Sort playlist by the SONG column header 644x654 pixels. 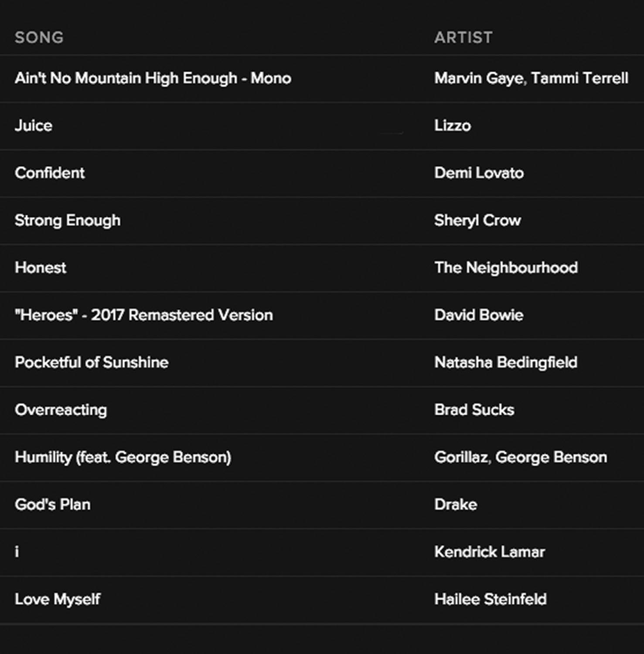coord(39,37)
